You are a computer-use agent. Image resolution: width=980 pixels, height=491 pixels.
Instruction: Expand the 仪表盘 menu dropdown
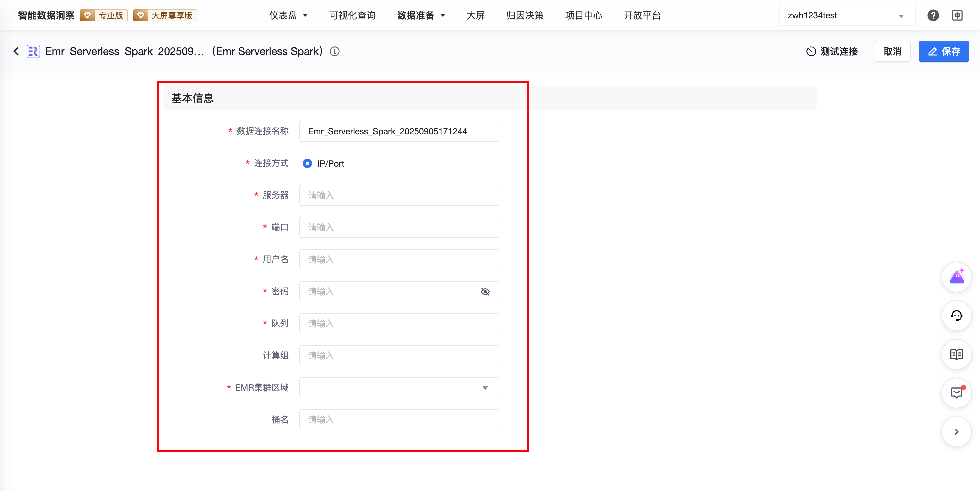click(288, 15)
